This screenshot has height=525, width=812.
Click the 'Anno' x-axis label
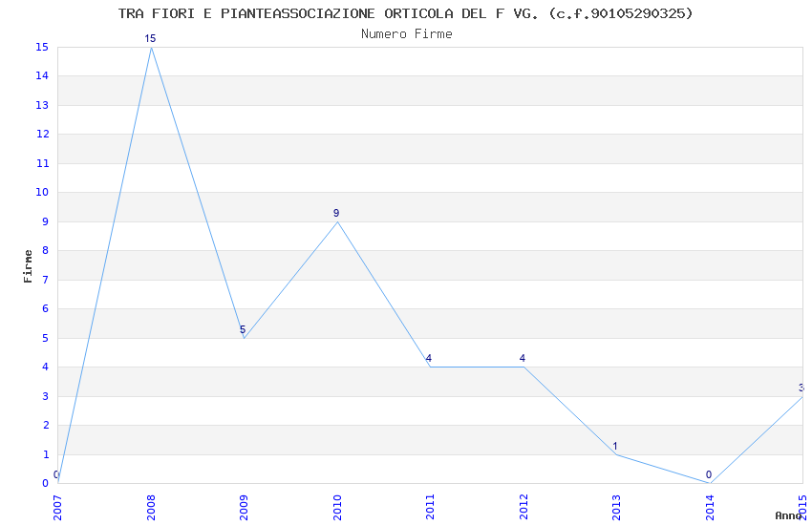point(788,515)
